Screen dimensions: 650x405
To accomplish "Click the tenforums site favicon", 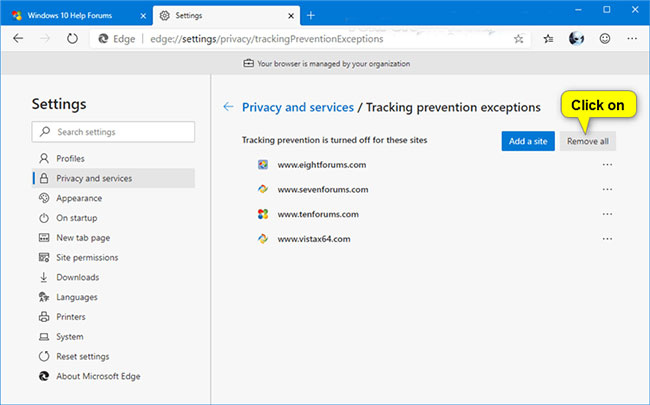I will [263, 214].
